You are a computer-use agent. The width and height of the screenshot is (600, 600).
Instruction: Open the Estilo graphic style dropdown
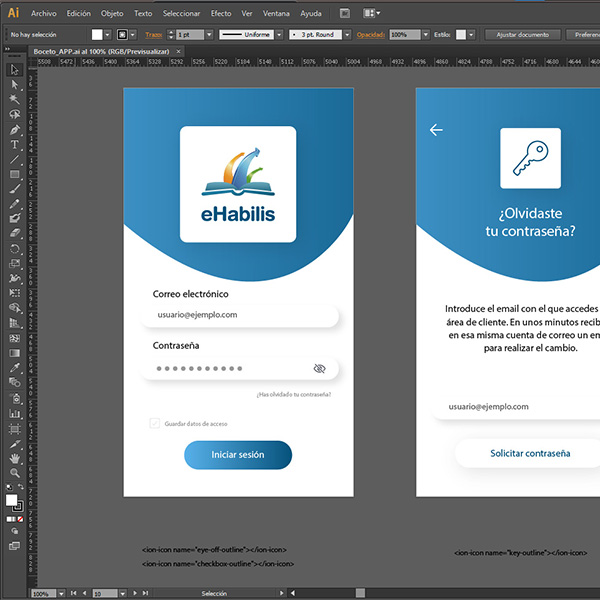[x=471, y=35]
